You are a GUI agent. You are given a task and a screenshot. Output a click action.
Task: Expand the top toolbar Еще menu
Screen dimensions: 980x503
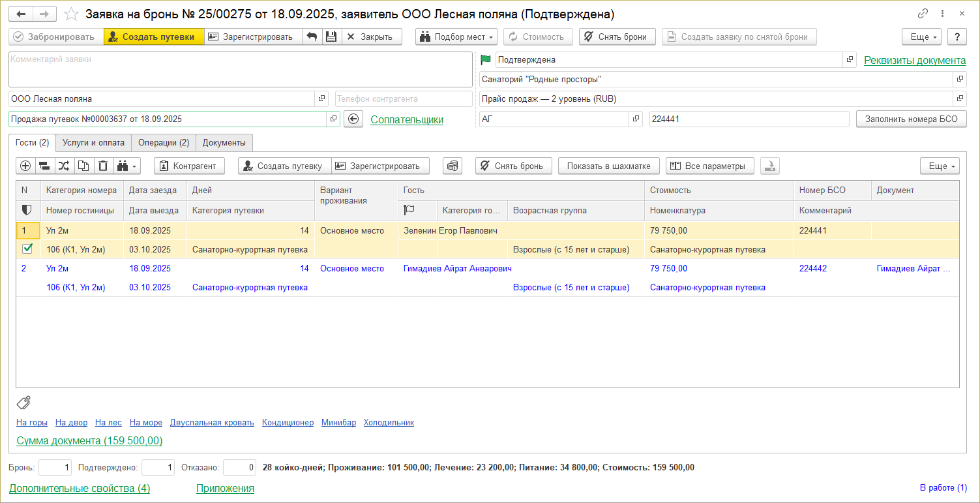[x=923, y=37]
